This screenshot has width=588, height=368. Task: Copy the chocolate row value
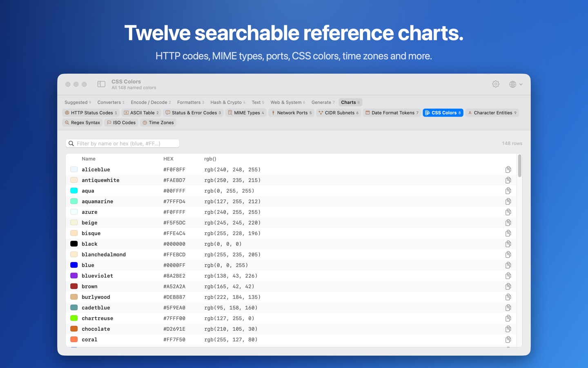point(508,329)
